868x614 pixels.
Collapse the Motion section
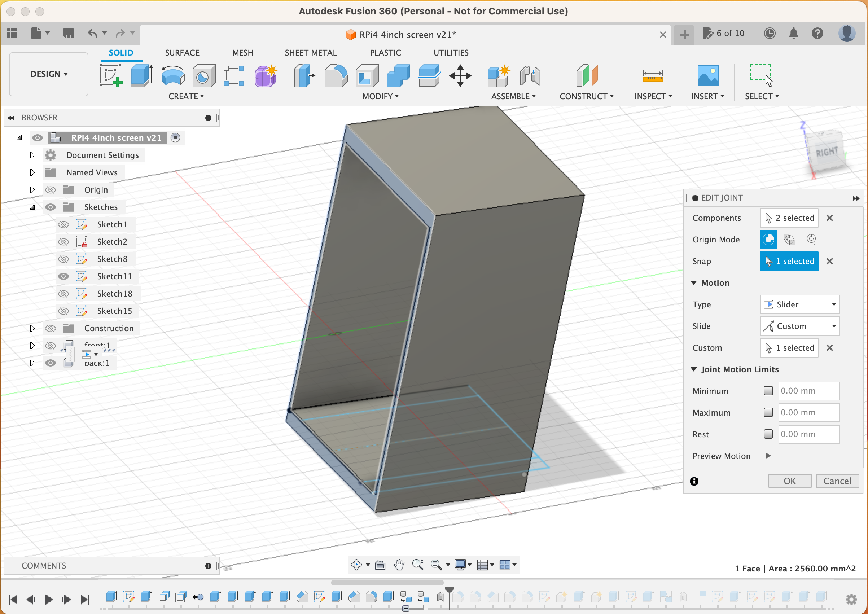pos(694,283)
